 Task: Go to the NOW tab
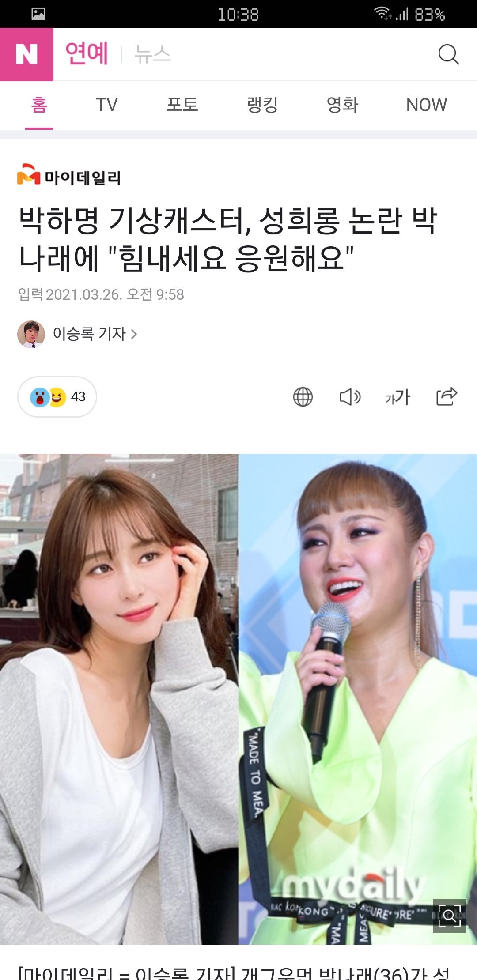pos(427,105)
